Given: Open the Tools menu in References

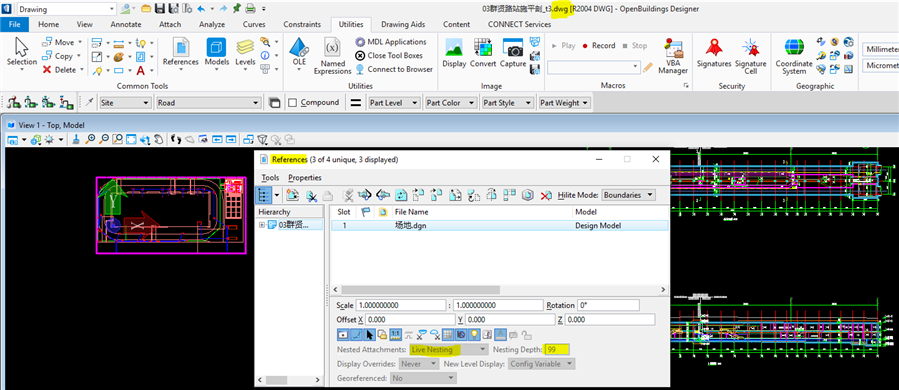Looking at the screenshot, I should (x=270, y=178).
